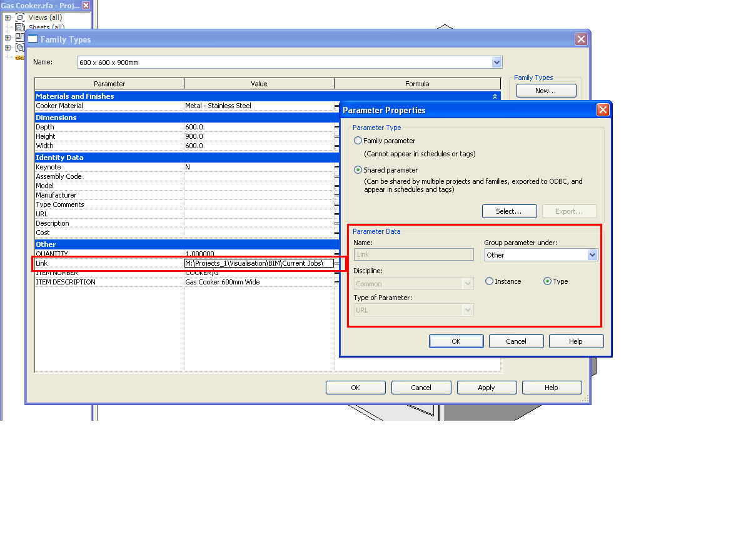
Task: Select the Family parameter radio button
Action: point(358,141)
